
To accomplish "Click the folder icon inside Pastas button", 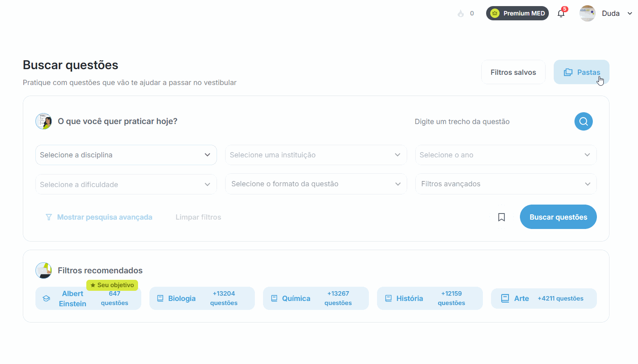I will click(x=568, y=72).
